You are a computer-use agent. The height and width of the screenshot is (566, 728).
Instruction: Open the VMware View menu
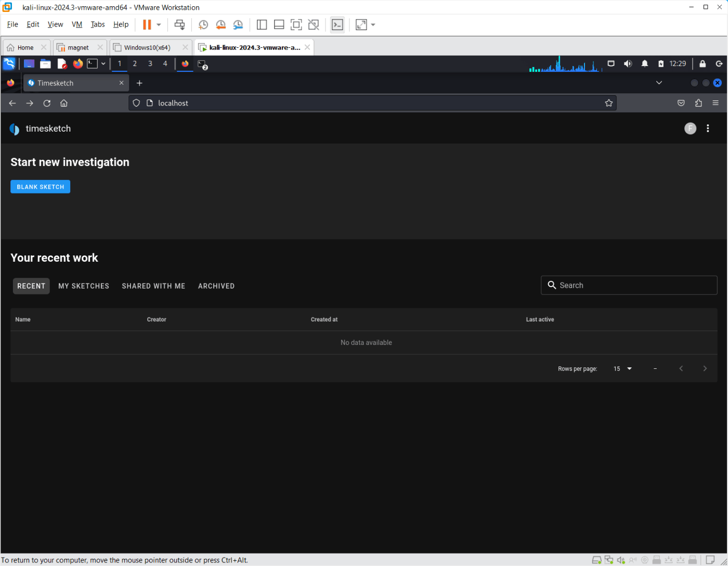pyautogui.click(x=55, y=24)
